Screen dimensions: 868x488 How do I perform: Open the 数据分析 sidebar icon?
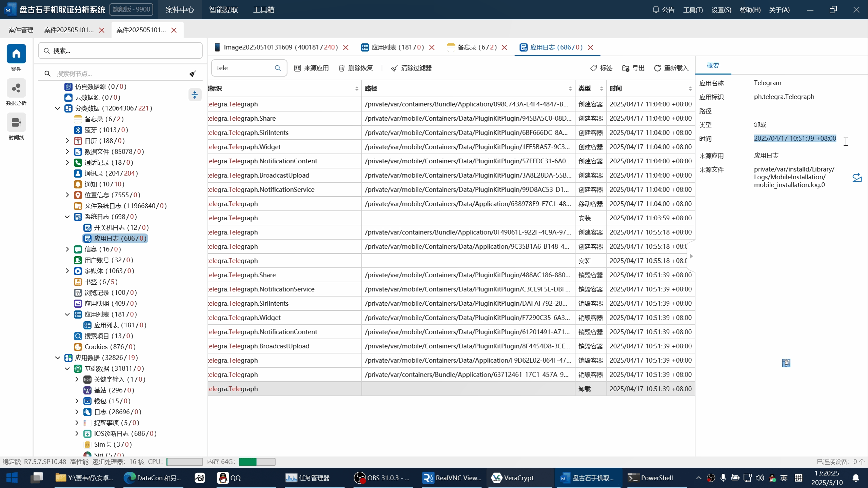pyautogui.click(x=16, y=89)
